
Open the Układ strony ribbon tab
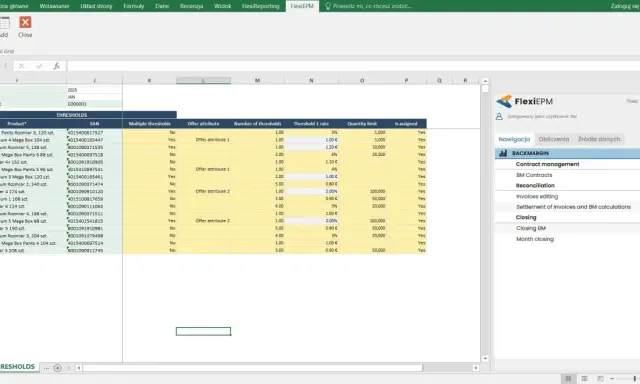[96, 6]
